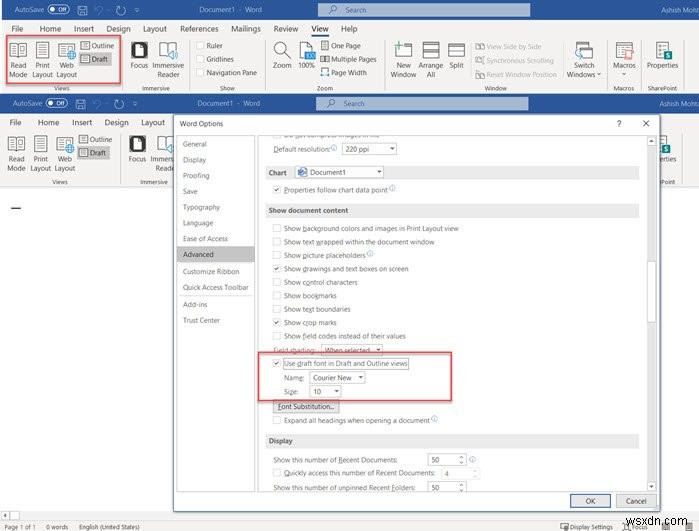Click Focus in lower Word window

(x=137, y=149)
